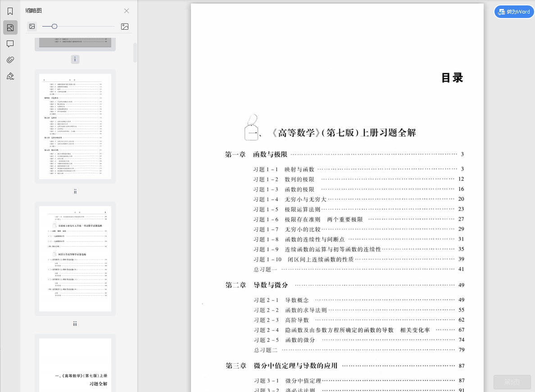The image size is (535, 392).
Task: Click page label i under thumbnail
Action: pyautogui.click(x=75, y=59)
